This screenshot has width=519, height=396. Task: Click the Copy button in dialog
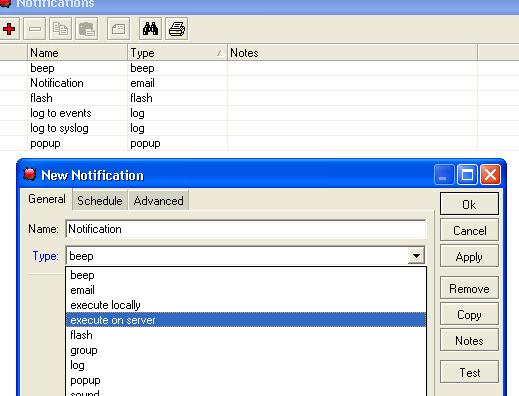pyautogui.click(x=469, y=314)
